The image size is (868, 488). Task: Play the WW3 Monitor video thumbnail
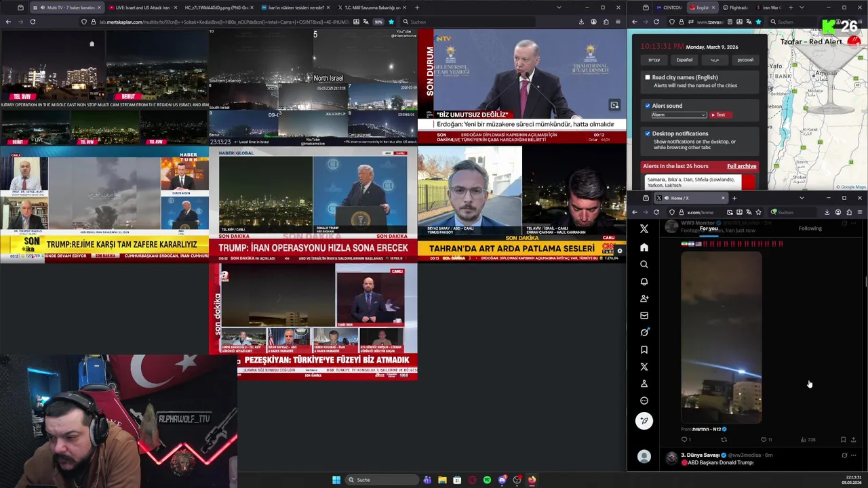[x=721, y=337]
